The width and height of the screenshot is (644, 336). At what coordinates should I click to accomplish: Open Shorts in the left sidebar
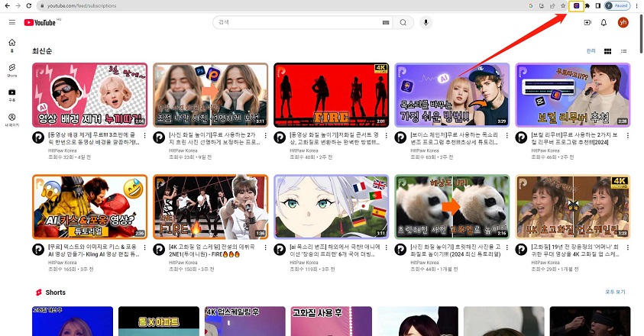tap(12, 69)
